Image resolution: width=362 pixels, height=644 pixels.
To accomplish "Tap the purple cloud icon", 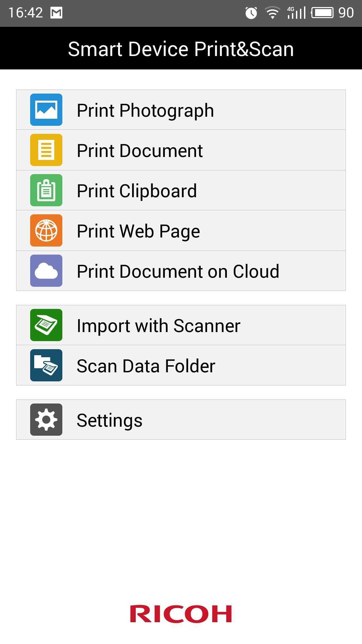I will click(46, 271).
